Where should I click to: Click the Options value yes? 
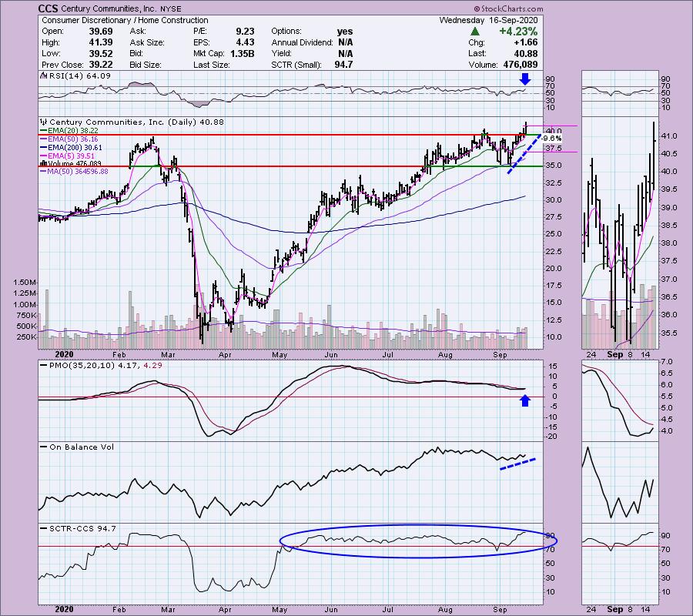345,32
